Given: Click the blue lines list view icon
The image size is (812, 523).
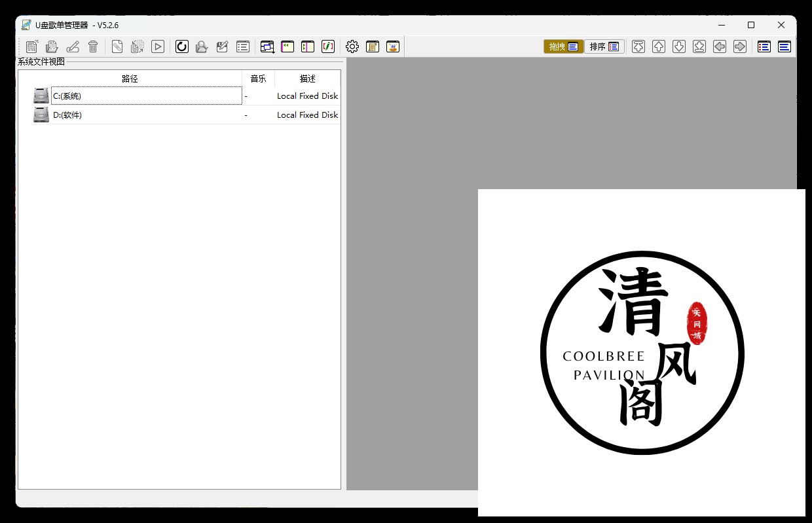Looking at the screenshot, I should [x=784, y=46].
